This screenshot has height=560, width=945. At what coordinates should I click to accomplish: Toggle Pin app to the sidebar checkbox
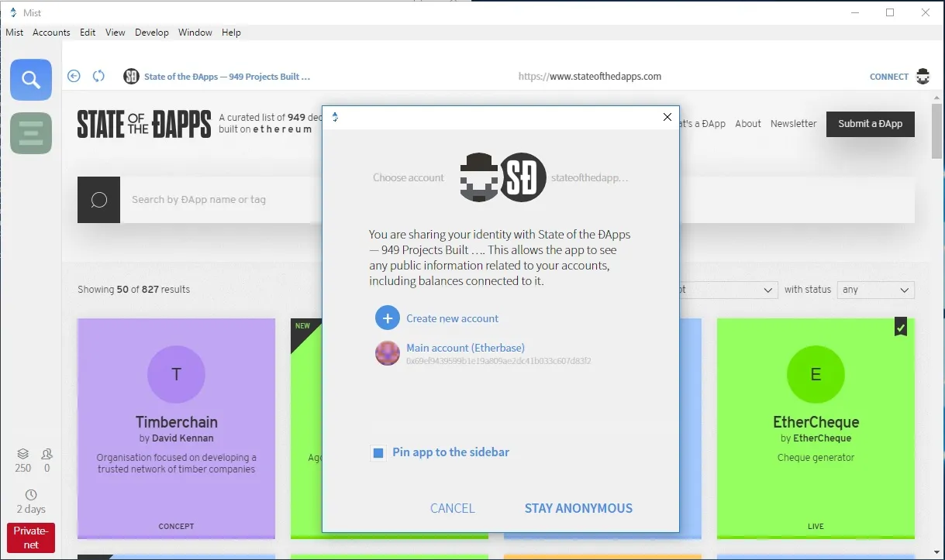[x=378, y=453]
